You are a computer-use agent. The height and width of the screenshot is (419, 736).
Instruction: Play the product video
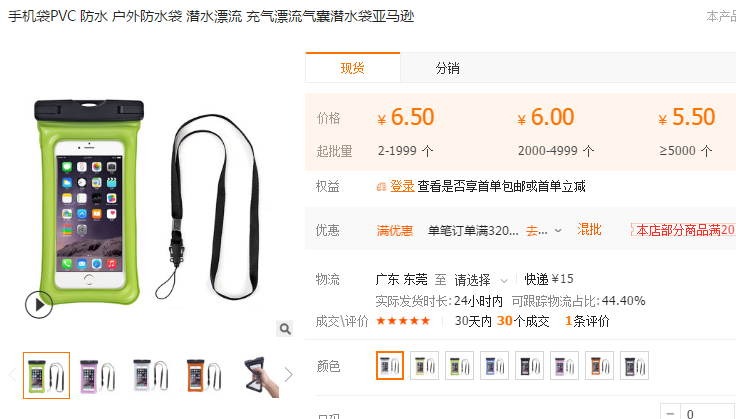tap(39, 305)
